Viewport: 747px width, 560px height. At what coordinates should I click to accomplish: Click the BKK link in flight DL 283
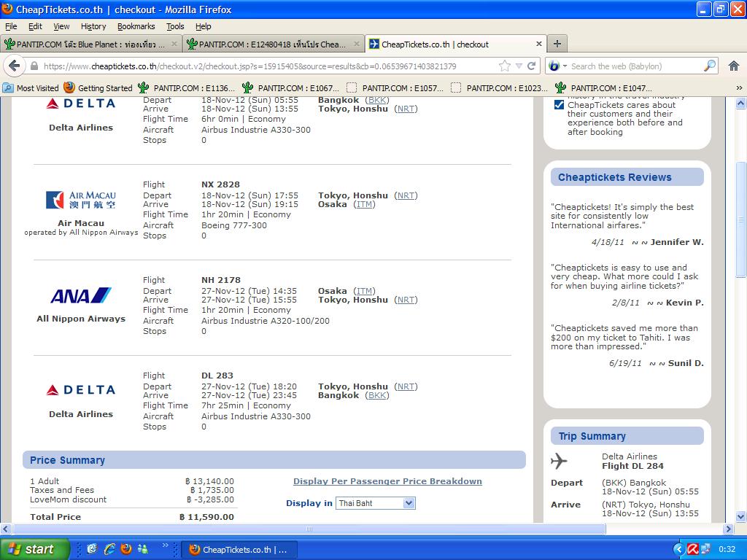point(377,395)
